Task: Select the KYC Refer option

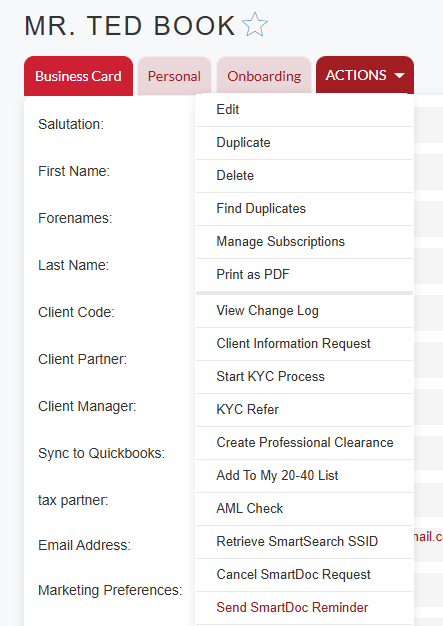Action: click(304, 410)
